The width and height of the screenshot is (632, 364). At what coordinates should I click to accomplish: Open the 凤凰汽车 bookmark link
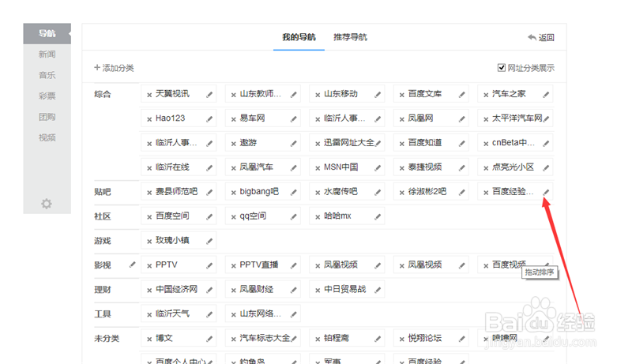(256, 167)
